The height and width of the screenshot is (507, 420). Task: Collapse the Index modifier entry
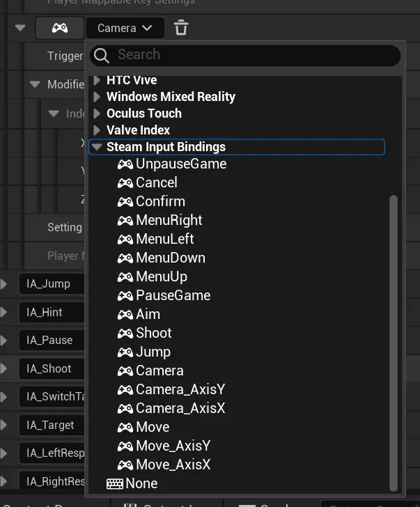click(x=54, y=114)
